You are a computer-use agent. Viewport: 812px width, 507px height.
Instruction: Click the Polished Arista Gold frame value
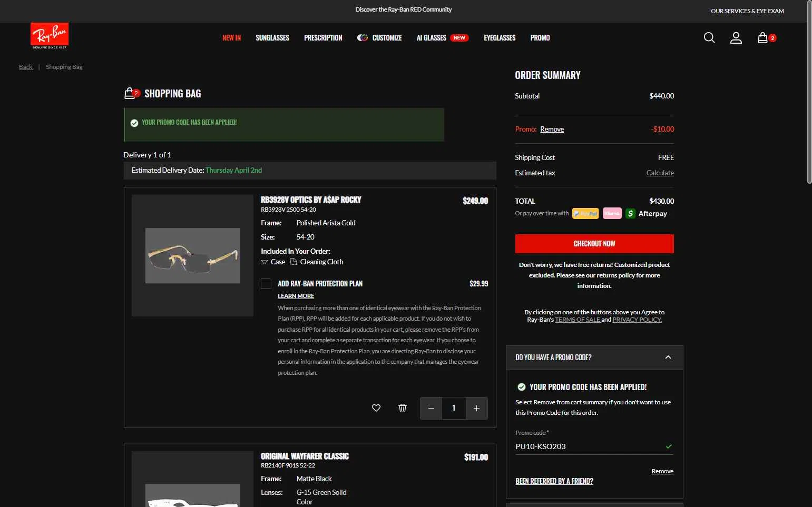[326, 223]
